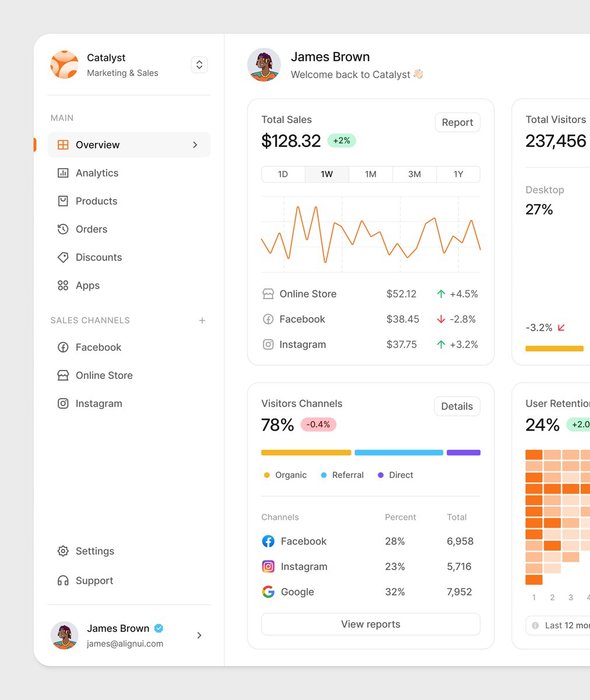The width and height of the screenshot is (590, 700).
Task: Click the Facebook icon under Sales Channels
Action: 63,347
